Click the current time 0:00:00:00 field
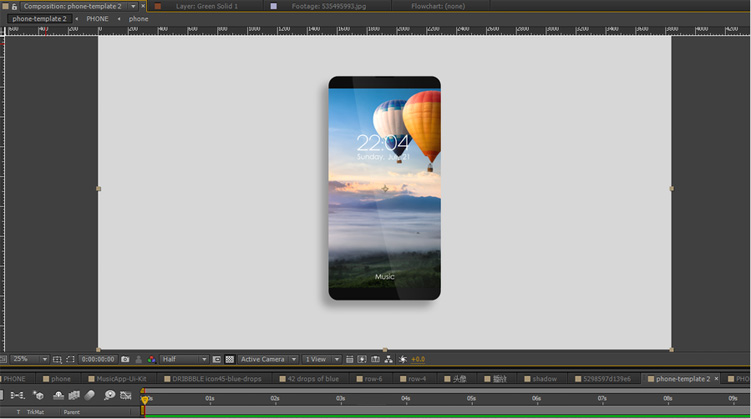This screenshot has height=419, width=751. (97, 359)
